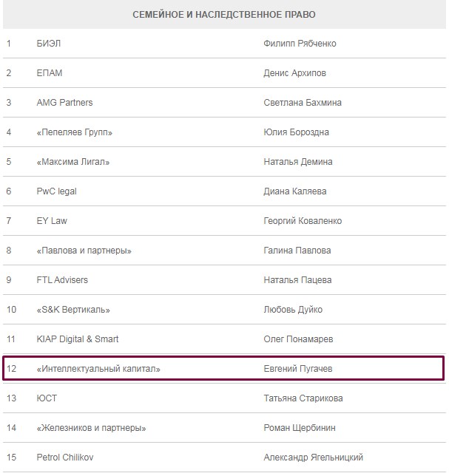Image resolution: width=449 pixels, height=476 pixels.
Task: Open the «Пепеляев Групп» entry
Action: (x=74, y=132)
